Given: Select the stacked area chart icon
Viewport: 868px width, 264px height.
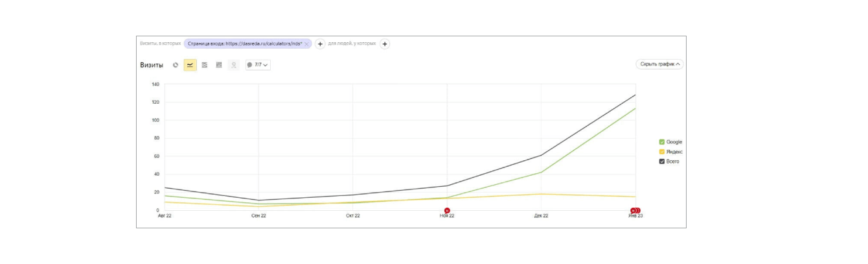Looking at the screenshot, I should tap(205, 65).
